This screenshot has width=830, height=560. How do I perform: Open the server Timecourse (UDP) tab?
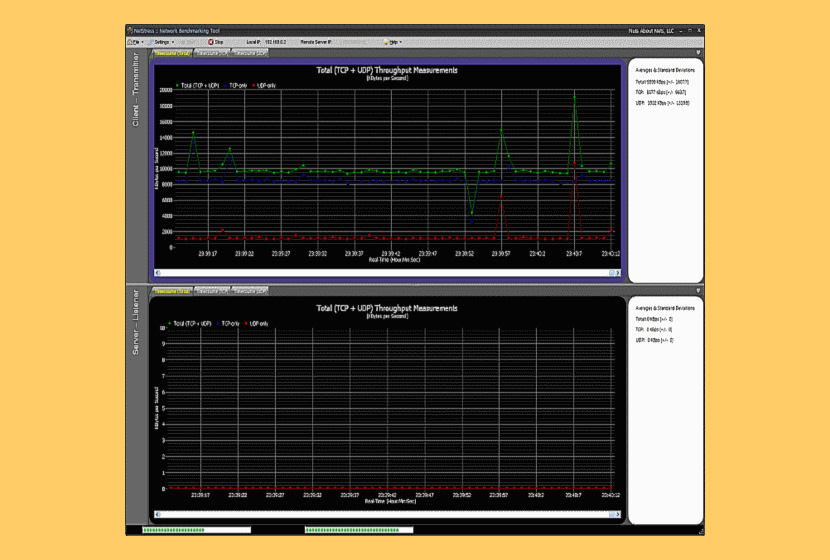(249, 291)
